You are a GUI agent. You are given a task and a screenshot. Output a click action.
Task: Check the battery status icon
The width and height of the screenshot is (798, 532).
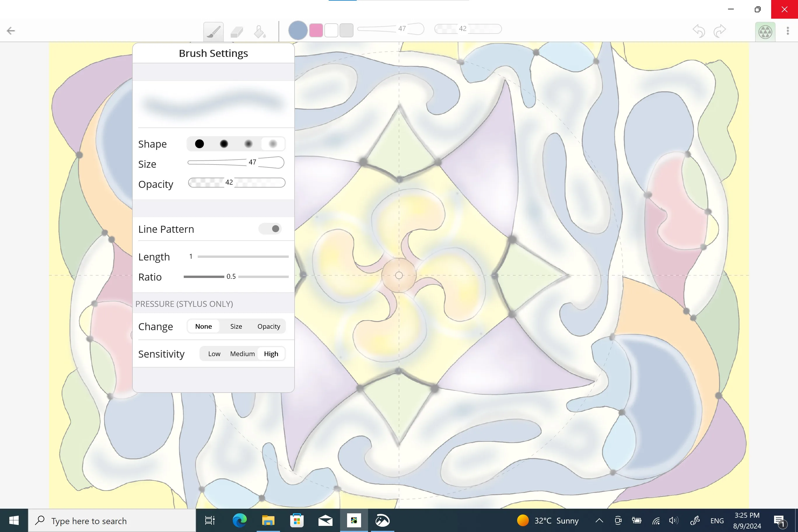pyautogui.click(x=636, y=520)
